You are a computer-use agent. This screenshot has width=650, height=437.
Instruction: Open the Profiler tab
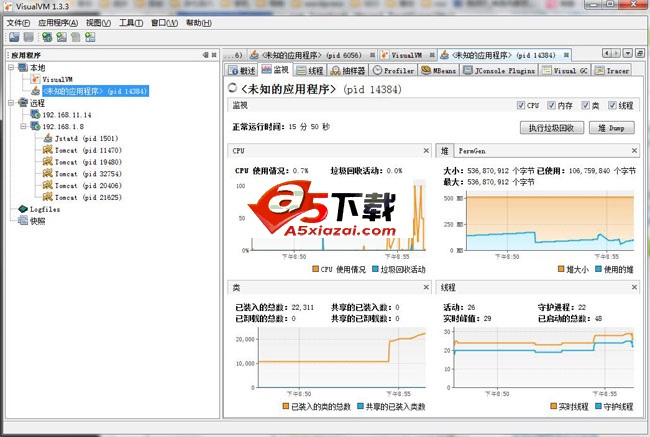tap(393, 70)
